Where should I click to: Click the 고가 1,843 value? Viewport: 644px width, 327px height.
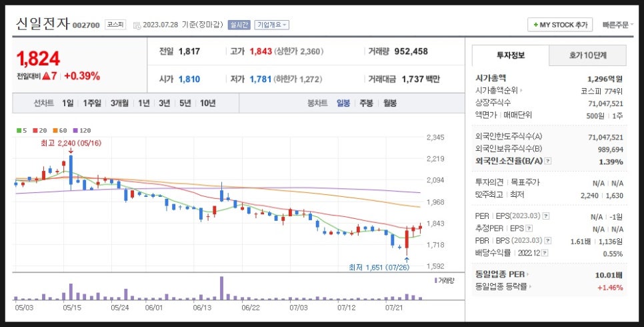(261, 51)
